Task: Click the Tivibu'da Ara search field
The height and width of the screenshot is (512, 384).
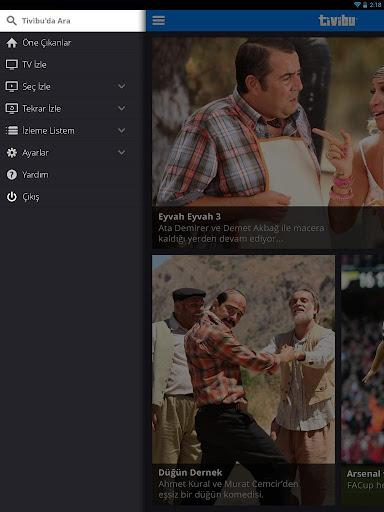Action: pos(73,21)
